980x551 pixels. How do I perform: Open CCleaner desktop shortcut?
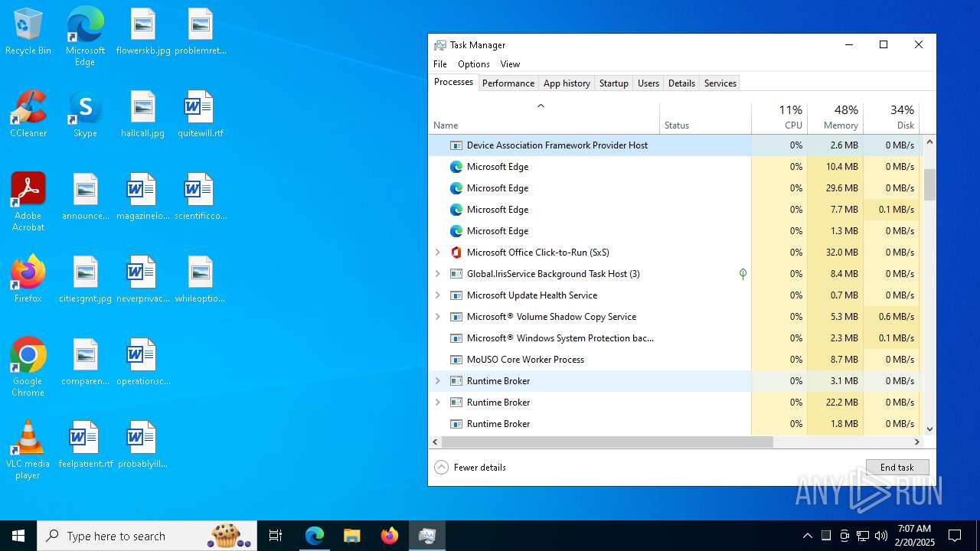pyautogui.click(x=28, y=115)
